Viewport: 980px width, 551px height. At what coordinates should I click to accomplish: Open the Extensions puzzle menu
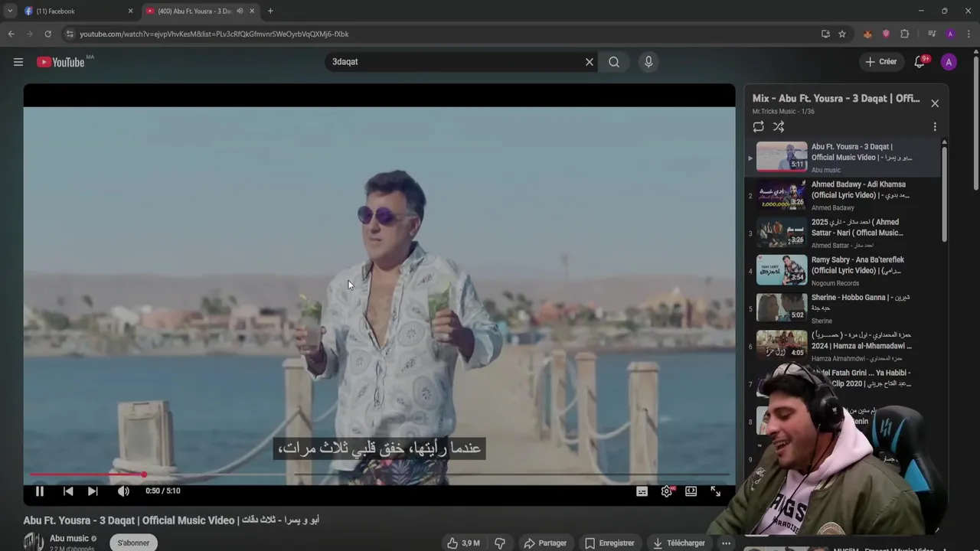[x=904, y=34]
